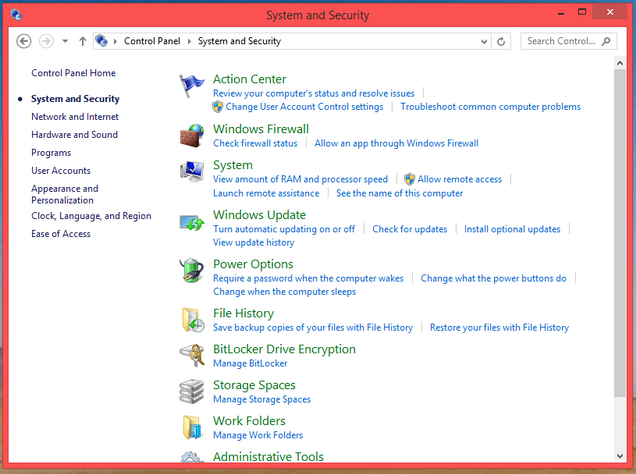636x474 pixels.
Task: Click Manage Storage Spaces
Action: coord(262,399)
